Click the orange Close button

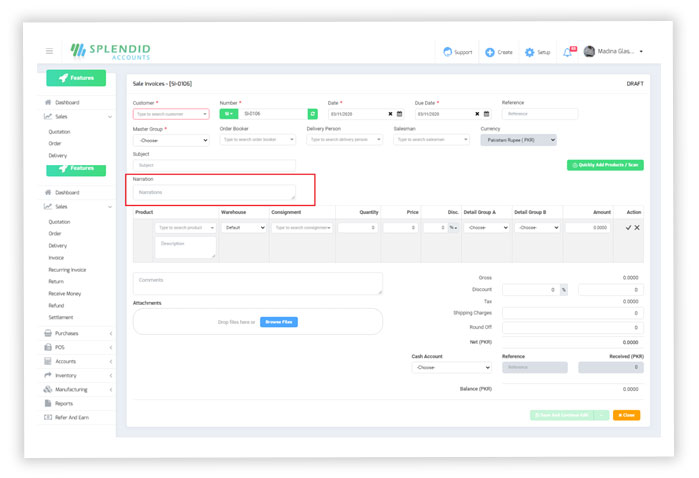point(626,415)
